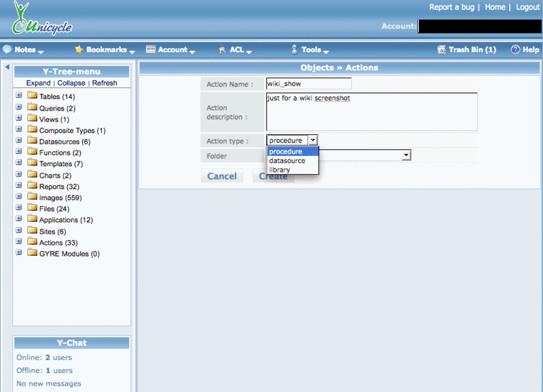Choose library from the Action type list
This screenshot has width=543, height=392.
280,170
